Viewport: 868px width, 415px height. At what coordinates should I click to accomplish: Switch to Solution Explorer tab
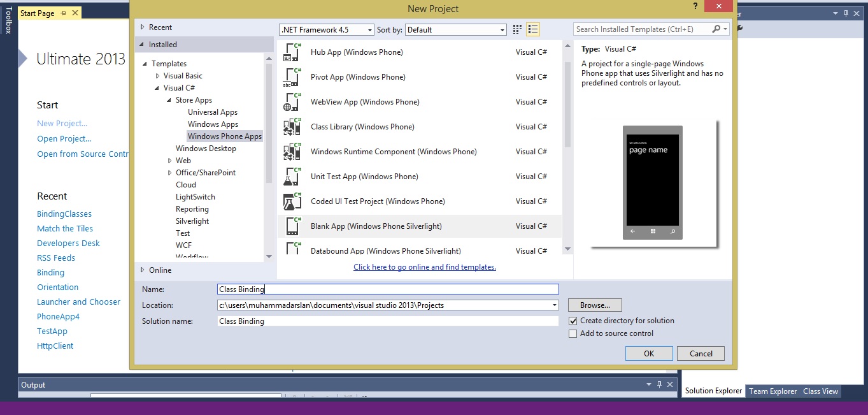click(713, 391)
